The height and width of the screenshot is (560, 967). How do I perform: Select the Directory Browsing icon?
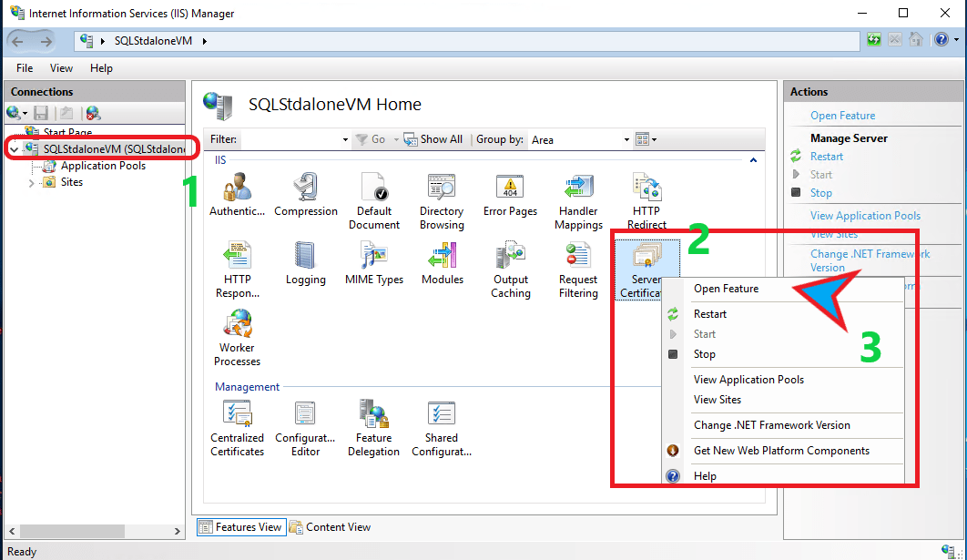(x=442, y=187)
